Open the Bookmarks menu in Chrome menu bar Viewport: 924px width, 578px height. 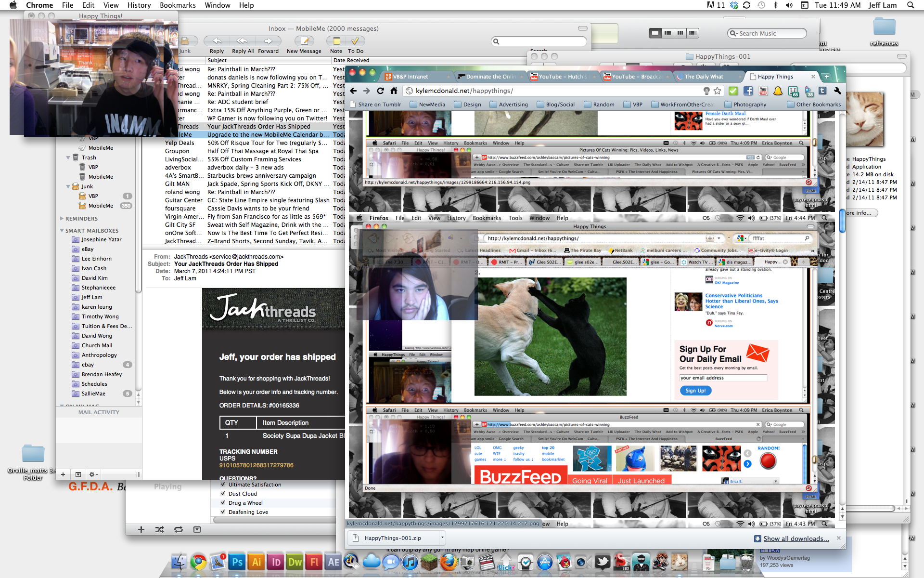click(x=178, y=5)
